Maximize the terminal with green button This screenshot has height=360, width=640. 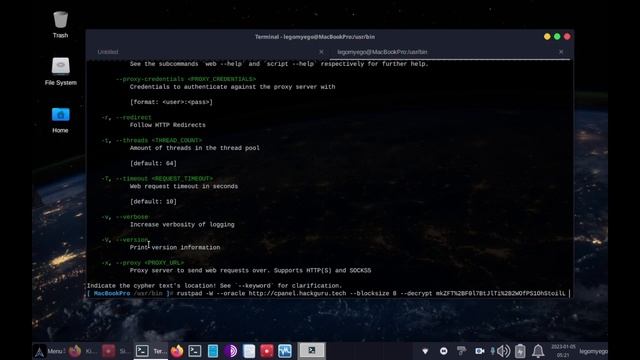click(x=557, y=37)
